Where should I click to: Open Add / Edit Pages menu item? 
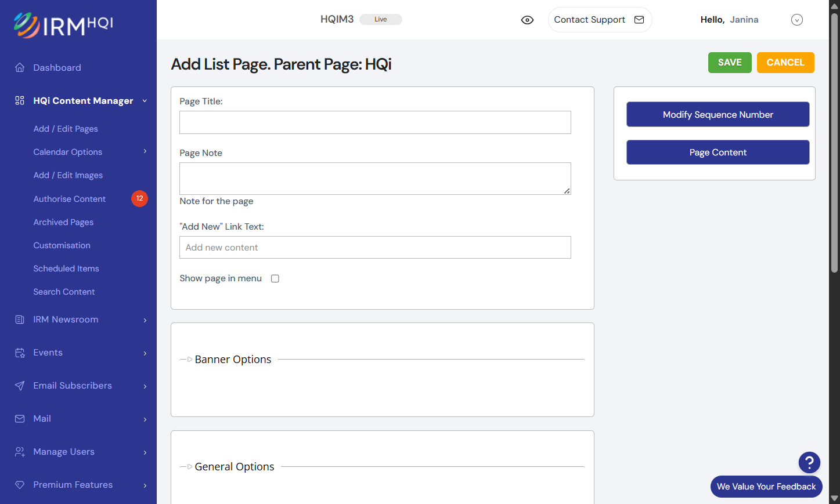(66, 129)
